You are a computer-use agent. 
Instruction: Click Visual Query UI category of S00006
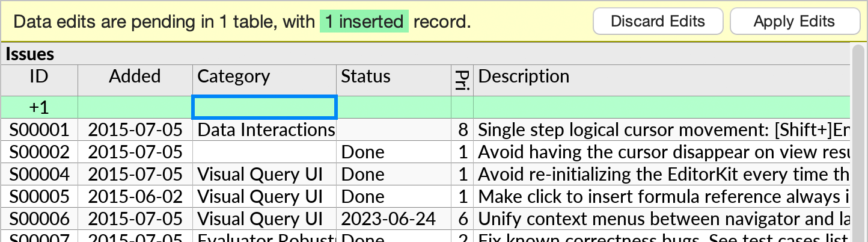point(264,219)
